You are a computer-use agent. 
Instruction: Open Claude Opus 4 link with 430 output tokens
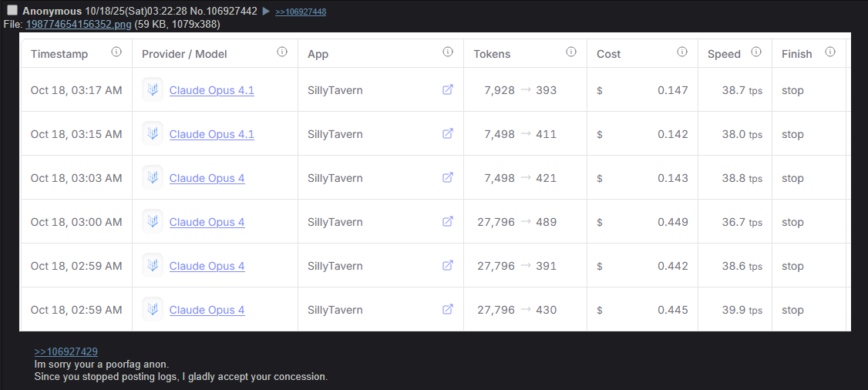point(207,310)
